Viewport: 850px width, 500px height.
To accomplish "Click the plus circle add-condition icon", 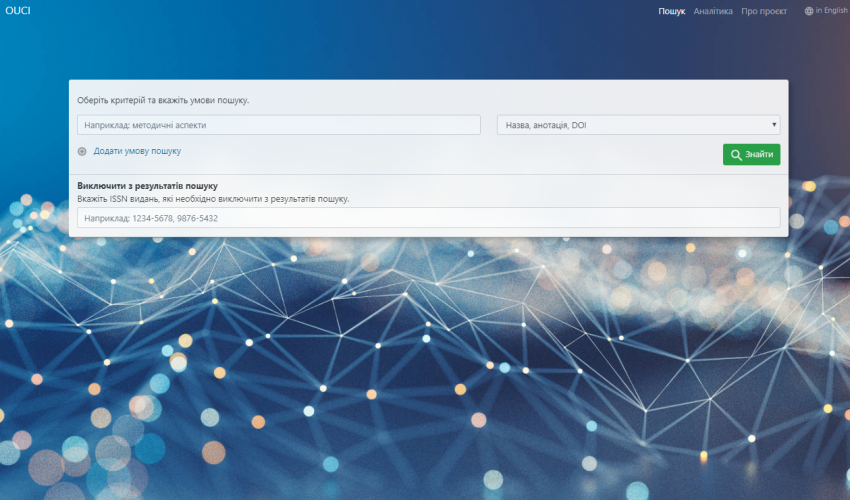I will point(82,151).
